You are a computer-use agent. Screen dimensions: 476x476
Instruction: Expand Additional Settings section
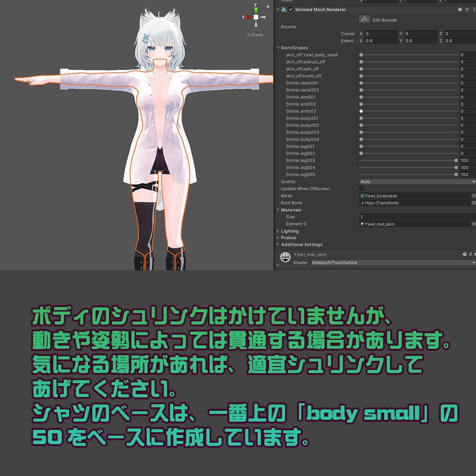[x=278, y=244]
